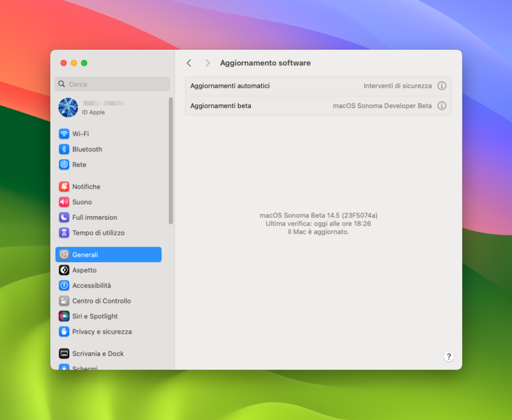Choose Accessibilità label in sidebar
The image size is (512, 420).
(92, 285)
